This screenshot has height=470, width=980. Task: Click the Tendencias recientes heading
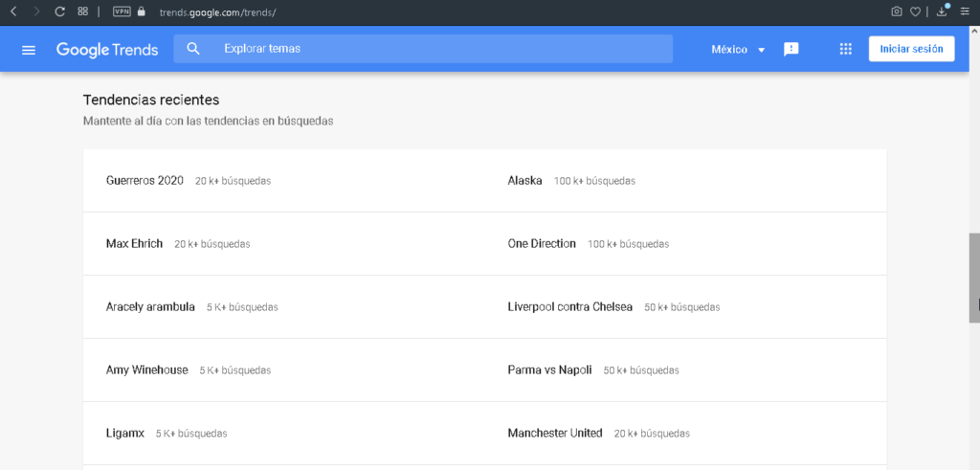tap(151, 100)
